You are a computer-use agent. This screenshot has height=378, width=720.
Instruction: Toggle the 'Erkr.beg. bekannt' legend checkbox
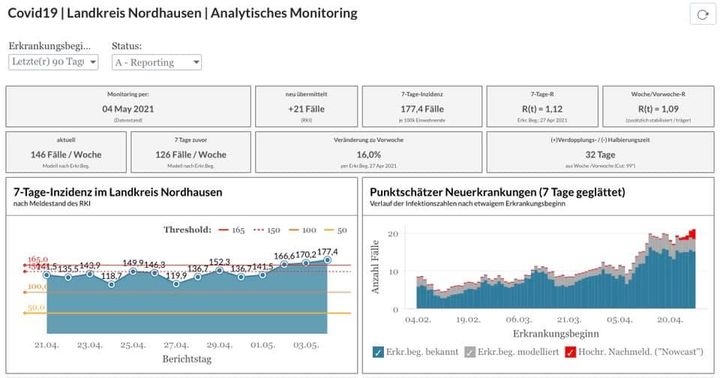point(378,352)
